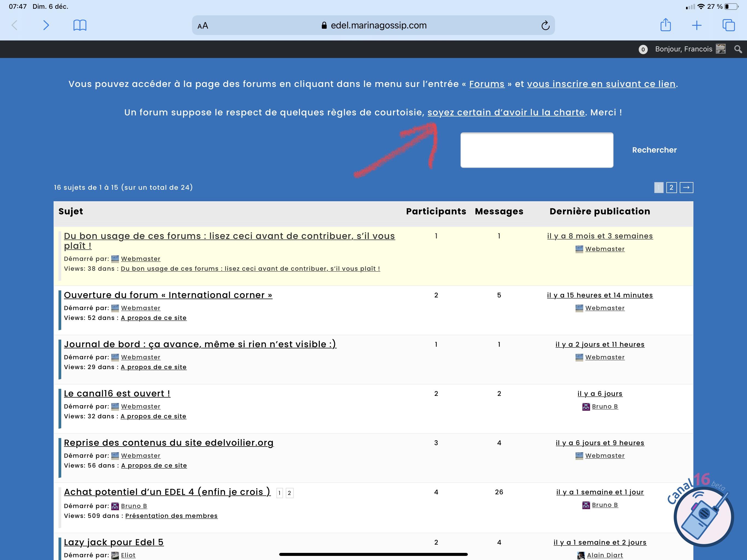Open topic 'Du bon usage de ces forums' title
The width and height of the screenshot is (747, 560).
tap(229, 241)
